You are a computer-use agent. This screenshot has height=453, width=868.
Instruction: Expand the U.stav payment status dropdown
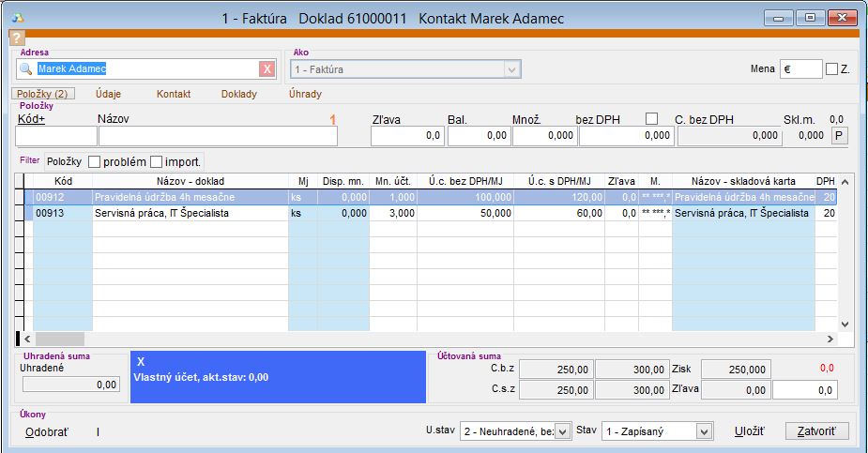click(x=562, y=431)
